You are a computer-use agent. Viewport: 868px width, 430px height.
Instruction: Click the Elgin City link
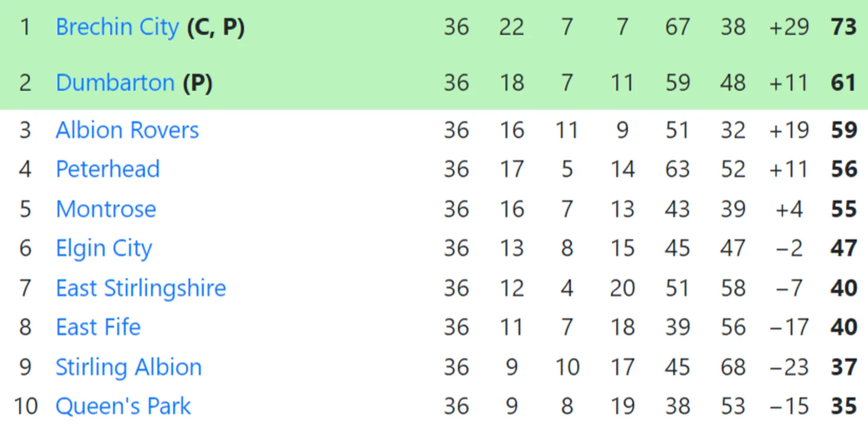(104, 248)
